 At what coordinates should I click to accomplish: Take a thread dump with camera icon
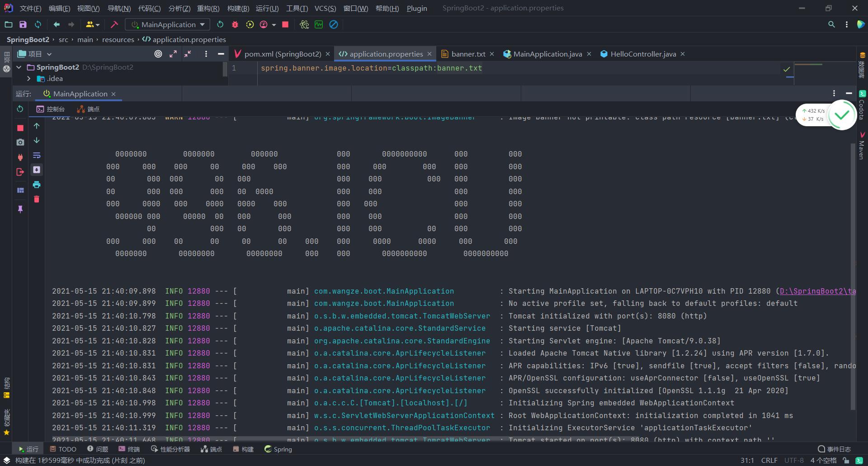click(x=20, y=142)
